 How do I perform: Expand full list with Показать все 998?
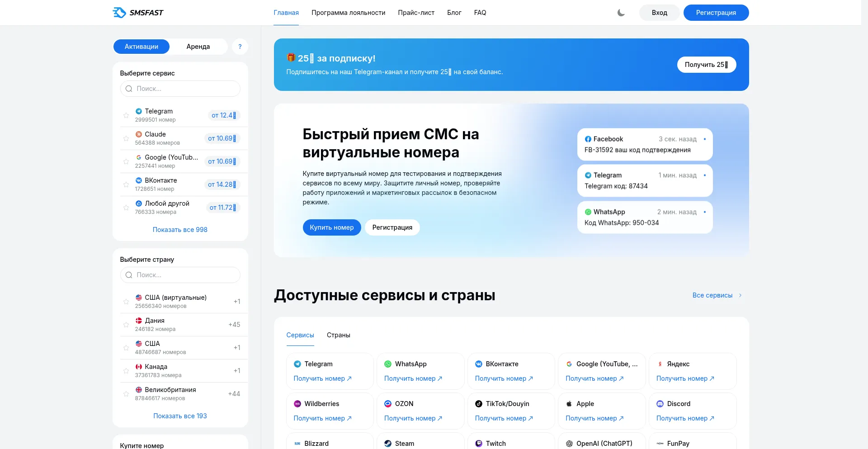tap(180, 230)
